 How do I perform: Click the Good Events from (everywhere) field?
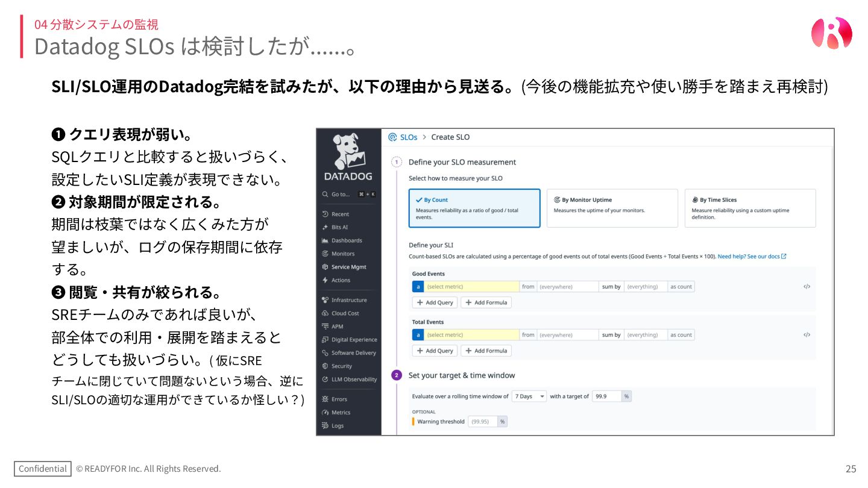pos(568,287)
